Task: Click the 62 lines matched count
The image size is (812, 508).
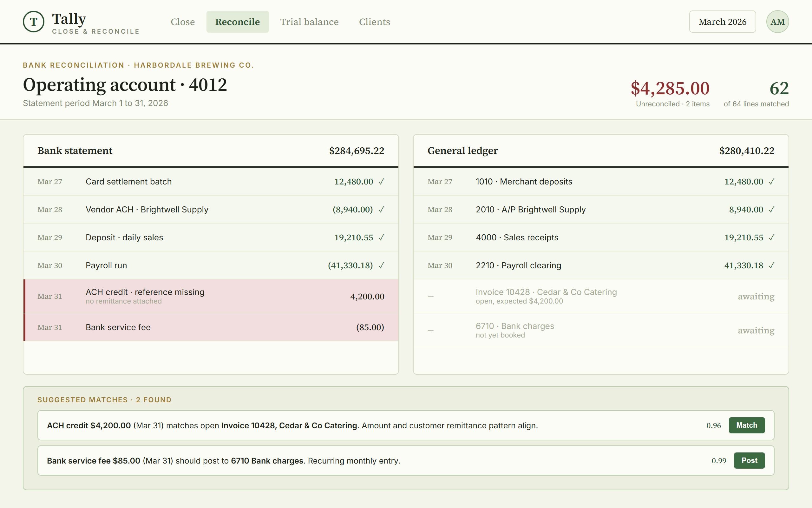Action: click(779, 88)
